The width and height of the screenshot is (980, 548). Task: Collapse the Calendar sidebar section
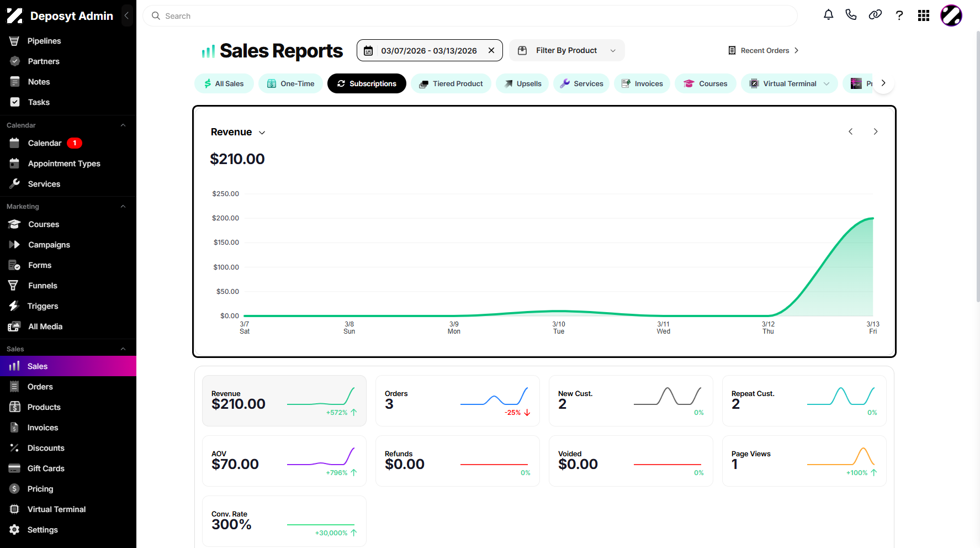pos(123,125)
